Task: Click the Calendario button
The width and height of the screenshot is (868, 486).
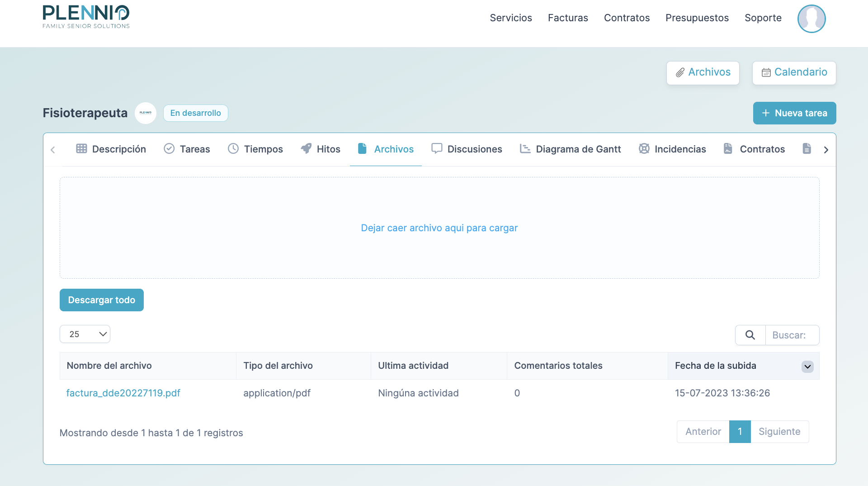Action: tap(794, 72)
